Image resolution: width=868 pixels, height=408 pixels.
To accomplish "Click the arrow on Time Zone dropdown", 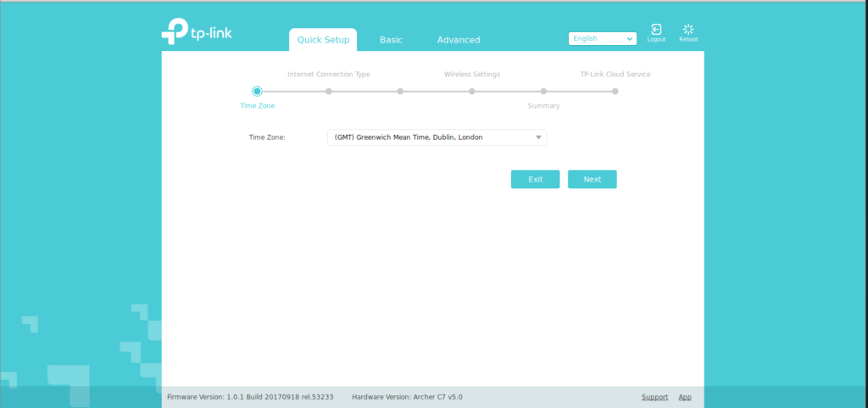I will 537,137.
